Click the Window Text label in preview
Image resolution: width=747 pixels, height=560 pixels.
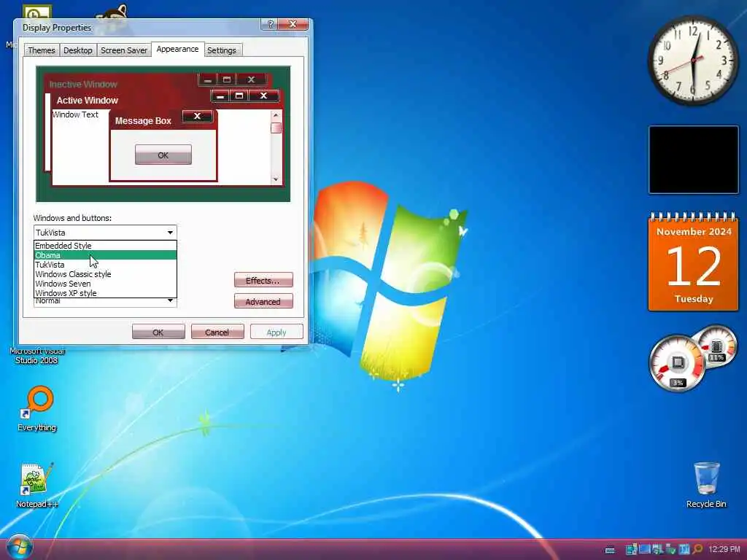tap(75, 114)
